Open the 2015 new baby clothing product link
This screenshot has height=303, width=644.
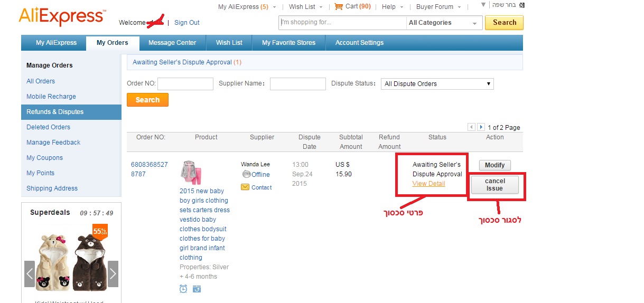[x=205, y=224]
